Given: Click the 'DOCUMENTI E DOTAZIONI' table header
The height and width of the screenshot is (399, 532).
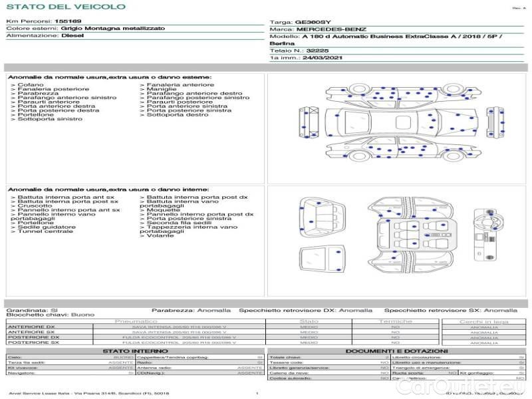Looking at the screenshot, I should click(396, 351).
